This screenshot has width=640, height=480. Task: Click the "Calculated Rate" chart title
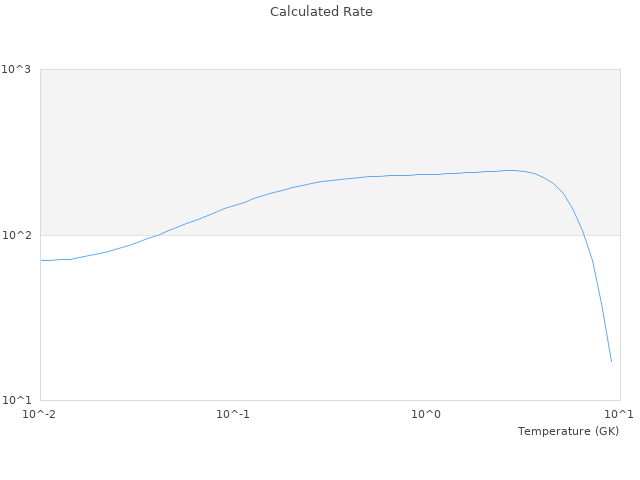pyautogui.click(x=320, y=12)
